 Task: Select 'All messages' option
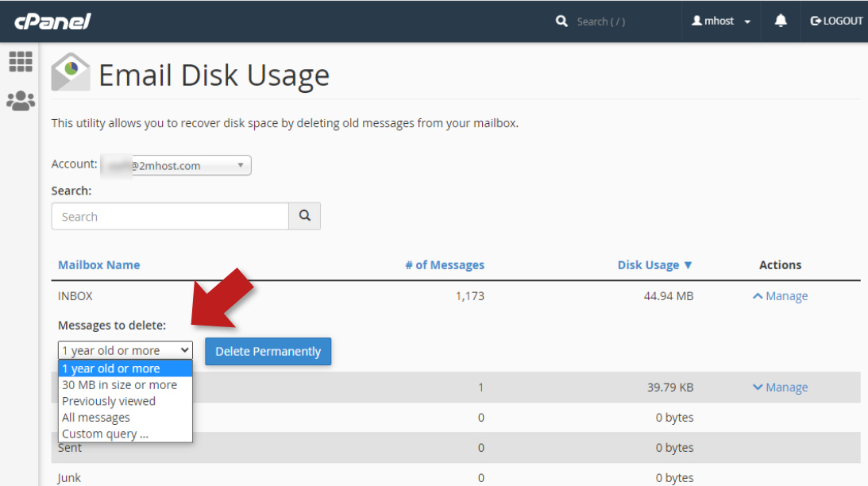point(96,418)
